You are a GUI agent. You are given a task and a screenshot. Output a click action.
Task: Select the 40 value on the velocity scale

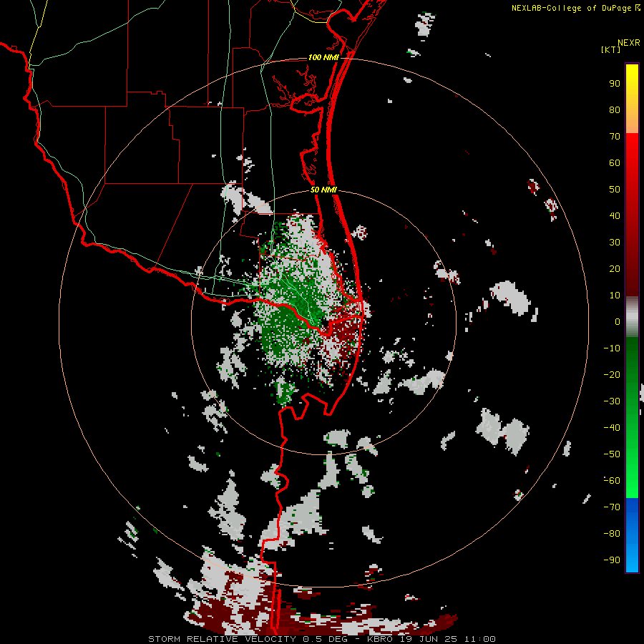coord(615,215)
